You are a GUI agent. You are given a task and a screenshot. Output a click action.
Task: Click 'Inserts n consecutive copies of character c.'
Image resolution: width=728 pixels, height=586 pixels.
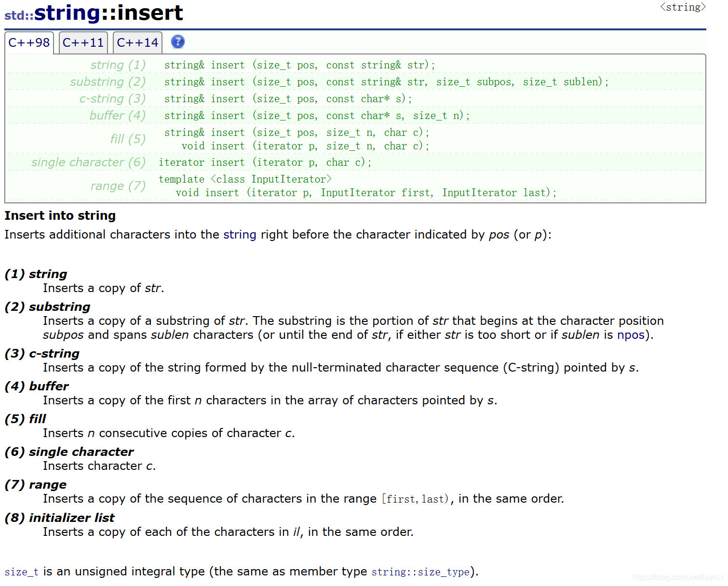tap(169, 433)
